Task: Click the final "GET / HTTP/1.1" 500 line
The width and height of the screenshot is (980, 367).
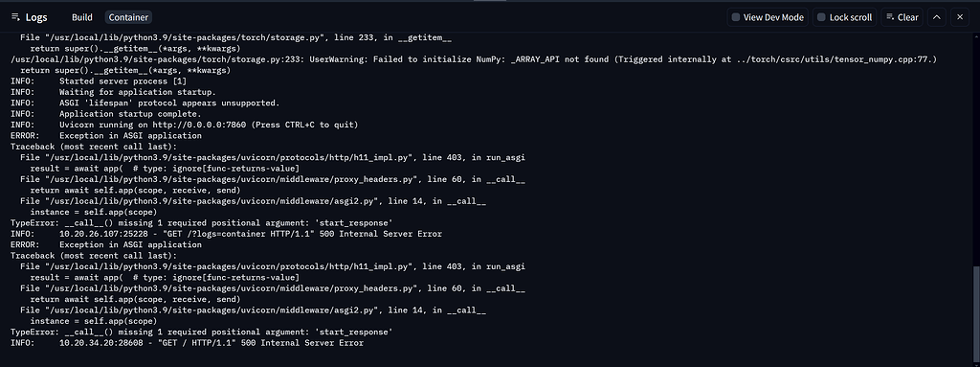Action: [187, 343]
